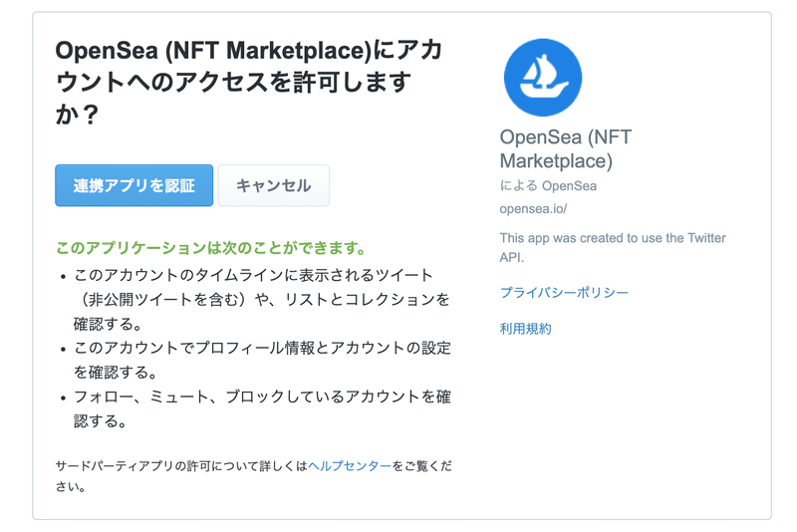Select the フォロー、ミュート、ブロック permission text
The width and height of the screenshot is (797, 532).
262,408
